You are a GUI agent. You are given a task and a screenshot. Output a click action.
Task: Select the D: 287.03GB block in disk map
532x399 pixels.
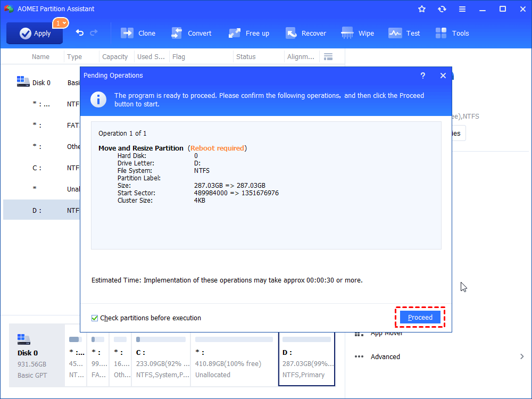pos(307,358)
